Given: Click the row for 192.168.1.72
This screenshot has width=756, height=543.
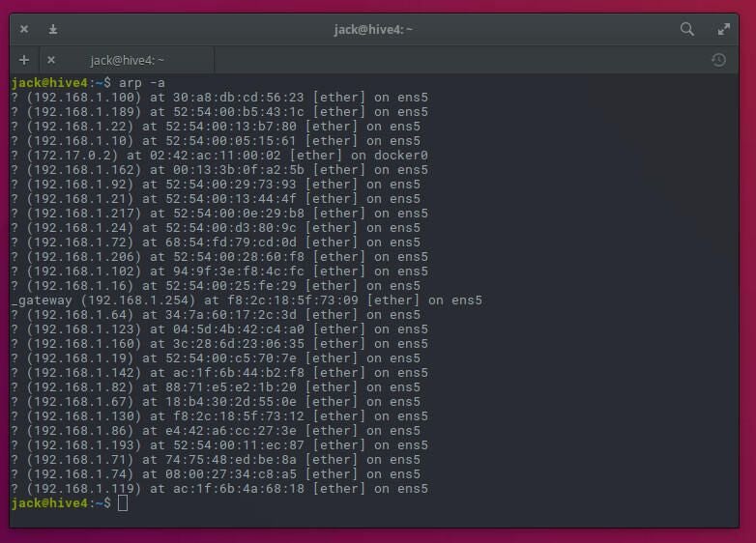Looking at the screenshot, I should coord(216,242).
